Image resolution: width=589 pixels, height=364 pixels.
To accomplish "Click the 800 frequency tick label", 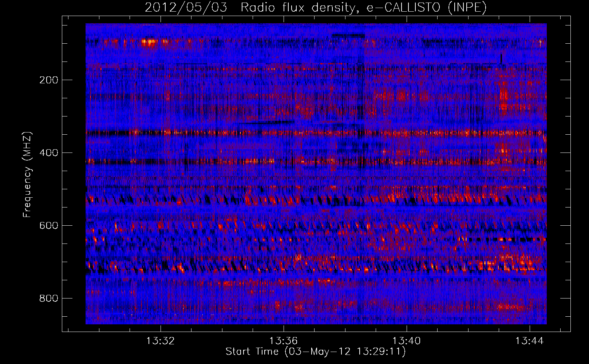I will pos(49,298).
